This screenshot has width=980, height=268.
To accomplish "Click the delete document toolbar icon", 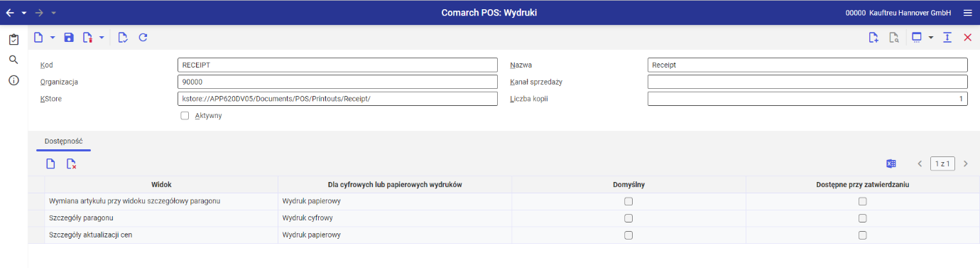I will pyautogui.click(x=88, y=37).
